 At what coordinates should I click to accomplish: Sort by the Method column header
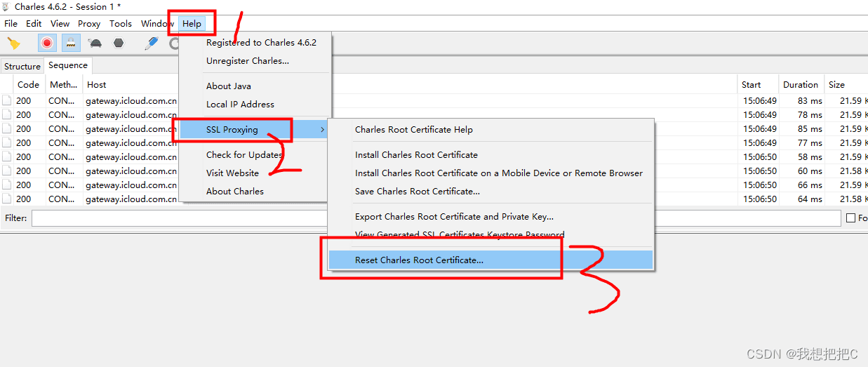[x=64, y=84]
